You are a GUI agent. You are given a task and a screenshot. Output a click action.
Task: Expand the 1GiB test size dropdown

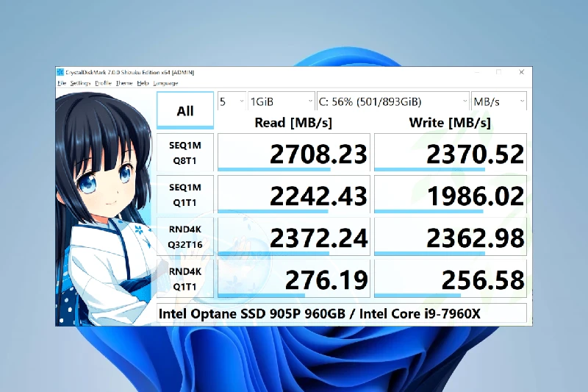click(x=282, y=101)
